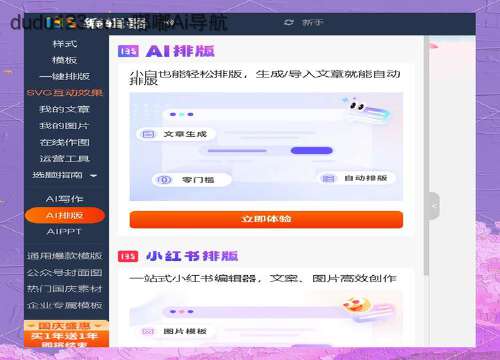500x360 pixels.
Task: Select the highlighted AI排版 sidebar item
Action: click(65, 215)
